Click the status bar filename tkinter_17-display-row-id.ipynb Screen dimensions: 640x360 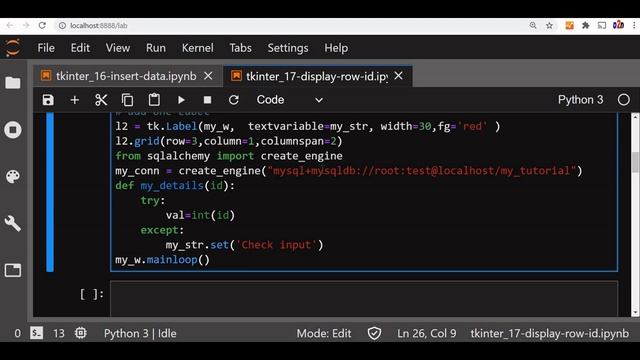pos(550,333)
